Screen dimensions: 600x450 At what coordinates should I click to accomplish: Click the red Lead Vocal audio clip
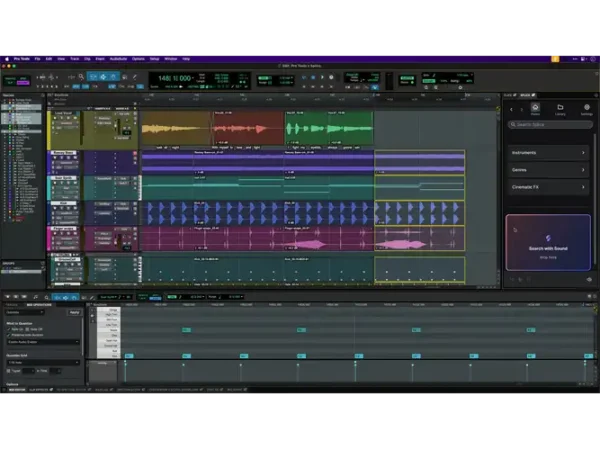[x=248, y=128]
